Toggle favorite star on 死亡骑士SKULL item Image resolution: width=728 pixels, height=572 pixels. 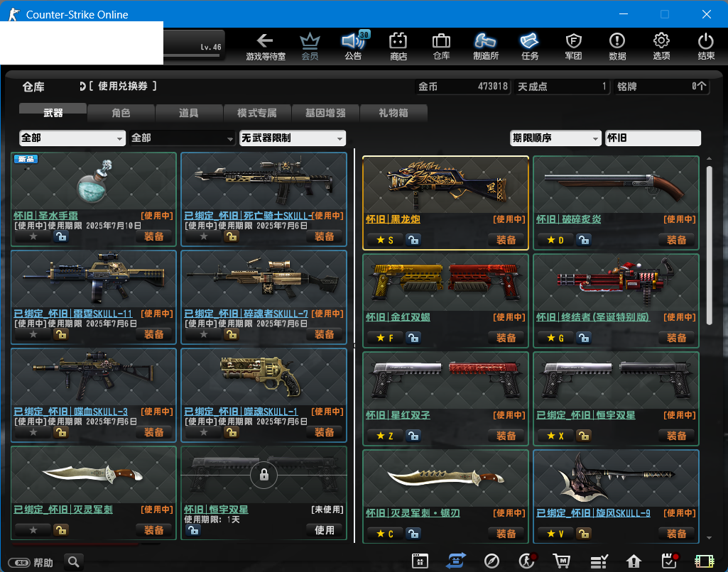(x=204, y=236)
